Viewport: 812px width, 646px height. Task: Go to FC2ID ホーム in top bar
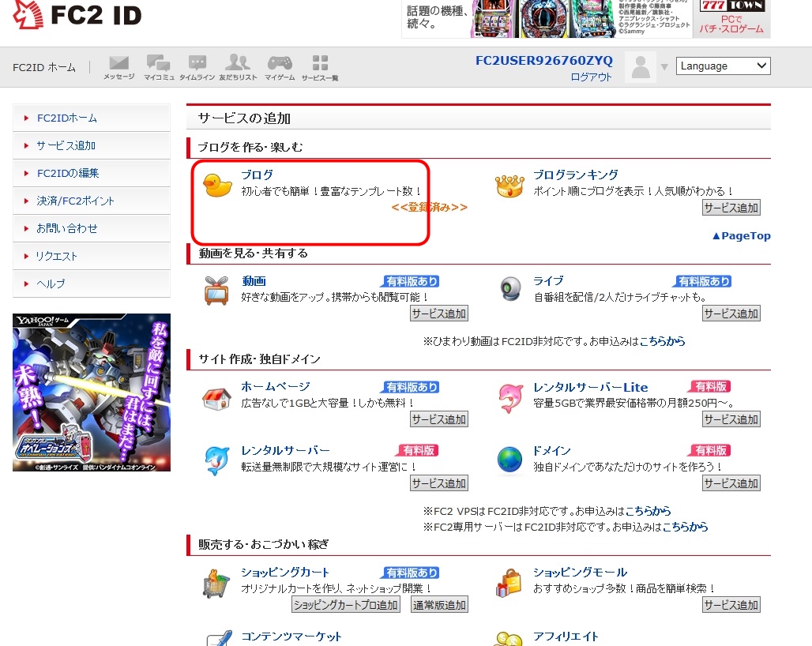tap(44, 67)
